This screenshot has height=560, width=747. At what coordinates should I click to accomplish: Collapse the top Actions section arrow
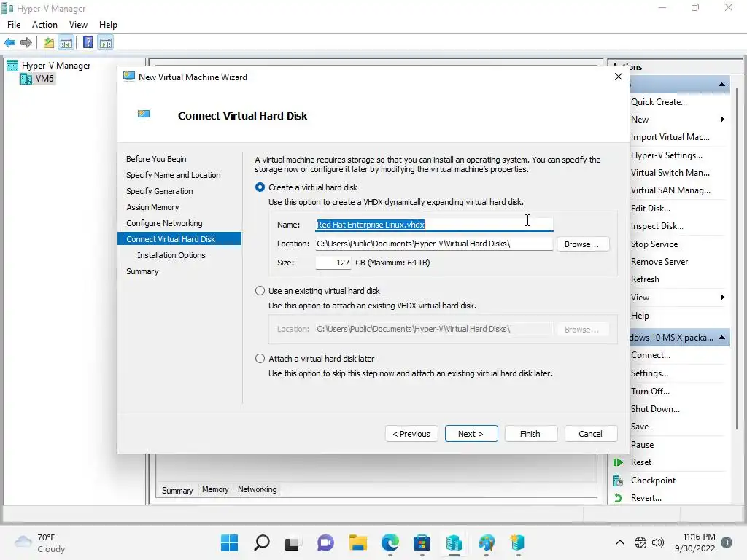coord(721,85)
